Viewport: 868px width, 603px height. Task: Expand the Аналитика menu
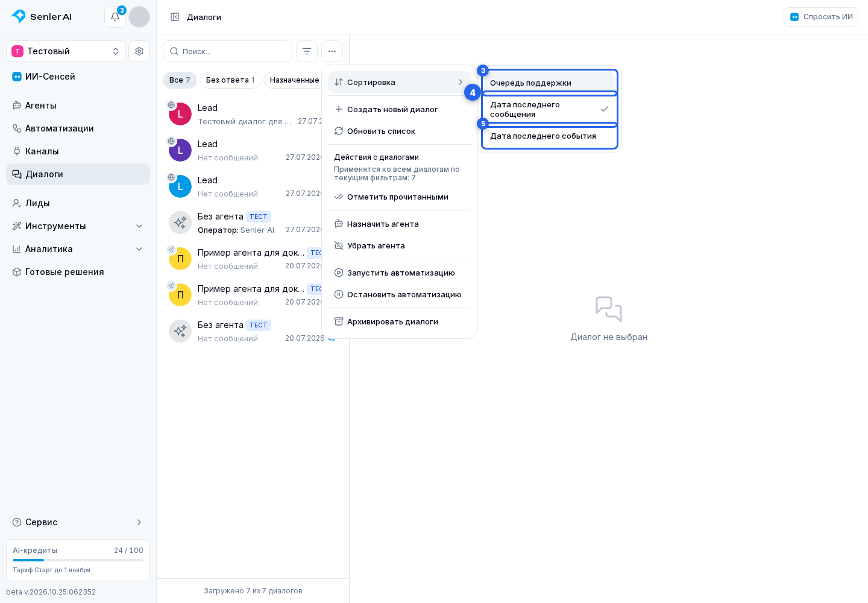(78, 249)
